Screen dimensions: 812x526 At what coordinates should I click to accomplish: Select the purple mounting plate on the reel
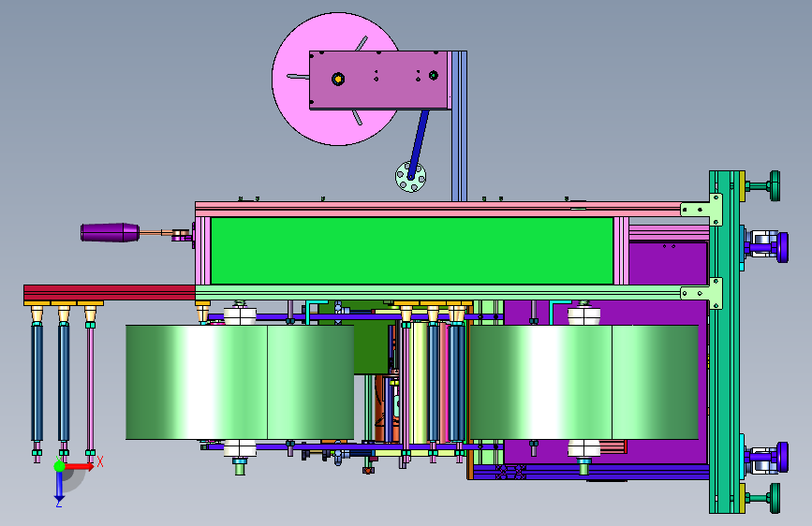(x=378, y=80)
